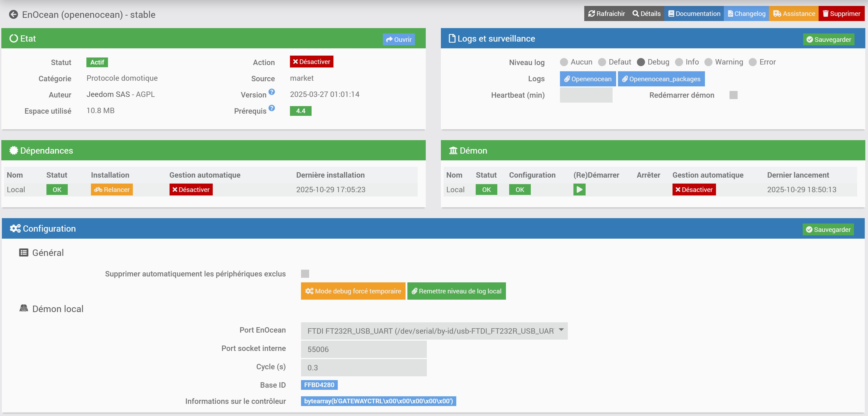Click the Version help question mark icon
The width and height of the screenshot is (868, 416).
tap(272, 92)
